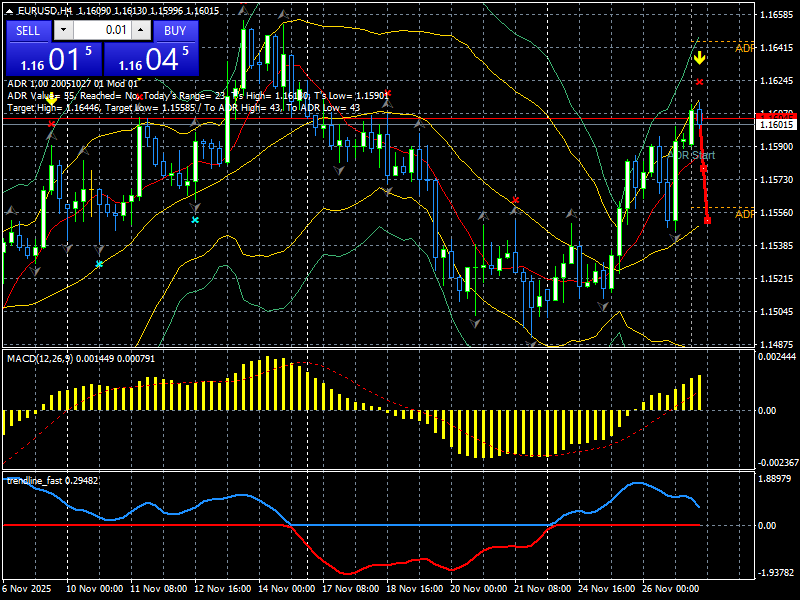Select the yellow down arrow near 6 Nov candles
Screen dimensions: 800x600
click(x=52, y=99)
